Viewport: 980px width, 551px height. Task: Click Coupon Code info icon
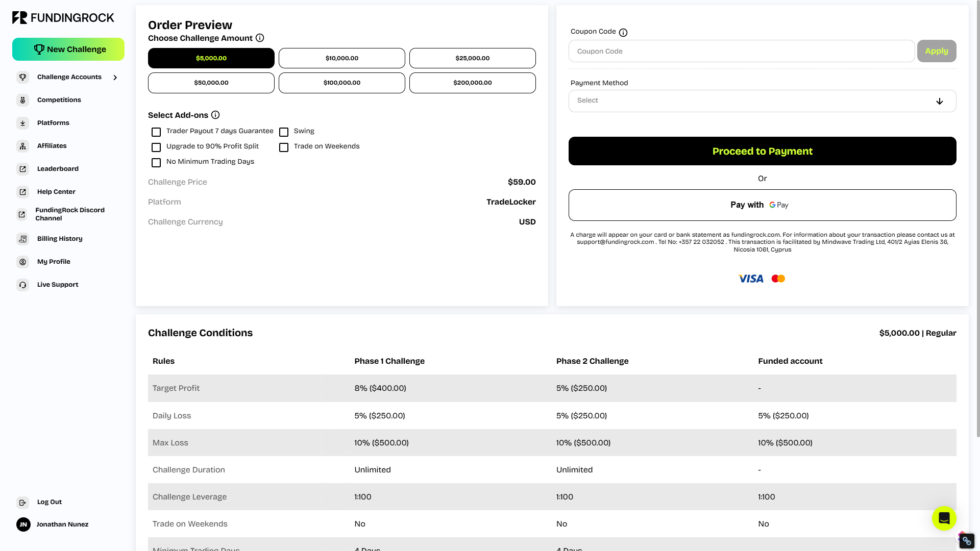pyautogui.click(x=623, y=33)
